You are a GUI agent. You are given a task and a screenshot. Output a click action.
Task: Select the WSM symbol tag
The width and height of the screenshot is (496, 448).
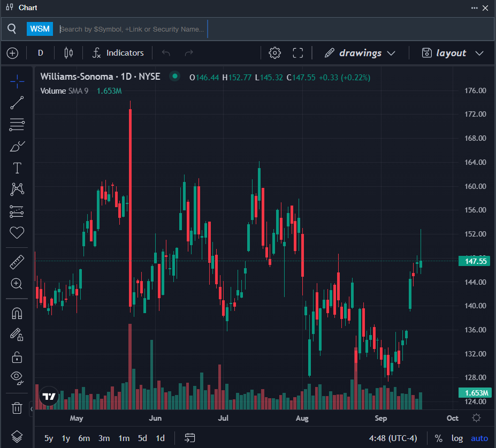point(40,29)
